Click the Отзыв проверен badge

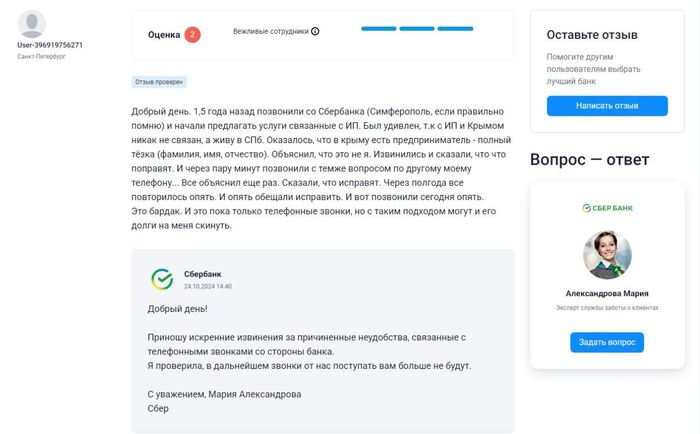tap(159, 82)
